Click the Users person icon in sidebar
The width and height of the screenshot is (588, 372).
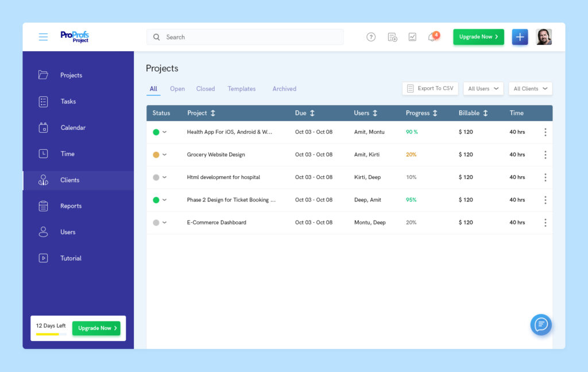(43, 232)
